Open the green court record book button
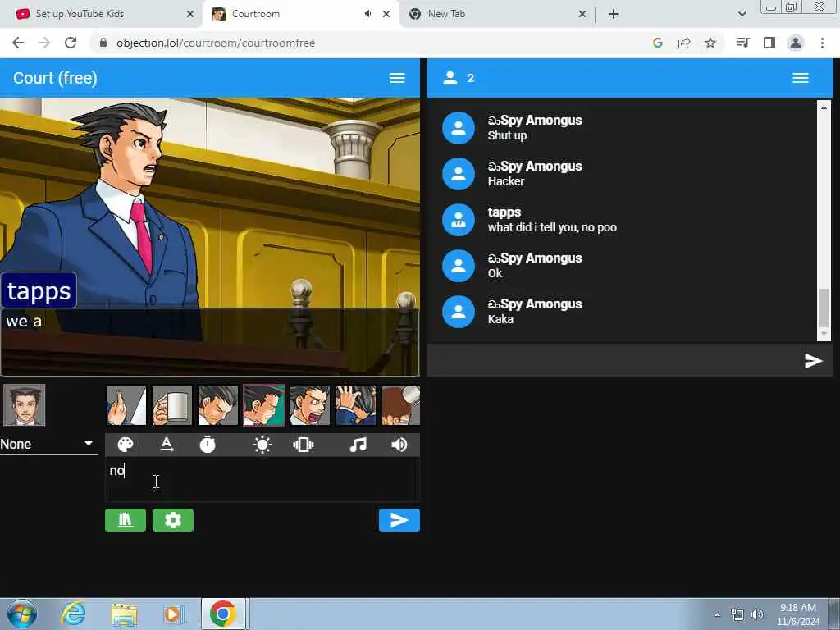The image size is (840, 630). point(126,520)
